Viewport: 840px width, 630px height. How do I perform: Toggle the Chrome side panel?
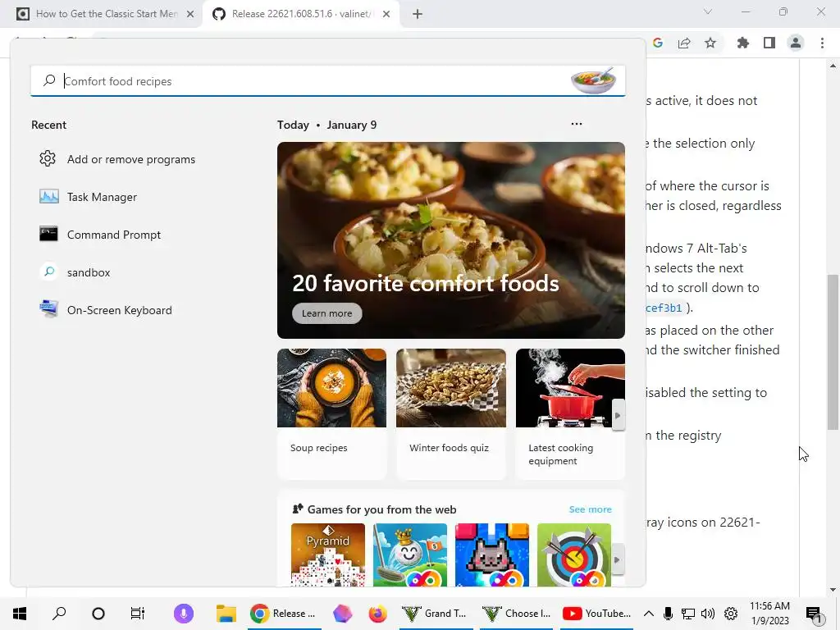[769, 43]
